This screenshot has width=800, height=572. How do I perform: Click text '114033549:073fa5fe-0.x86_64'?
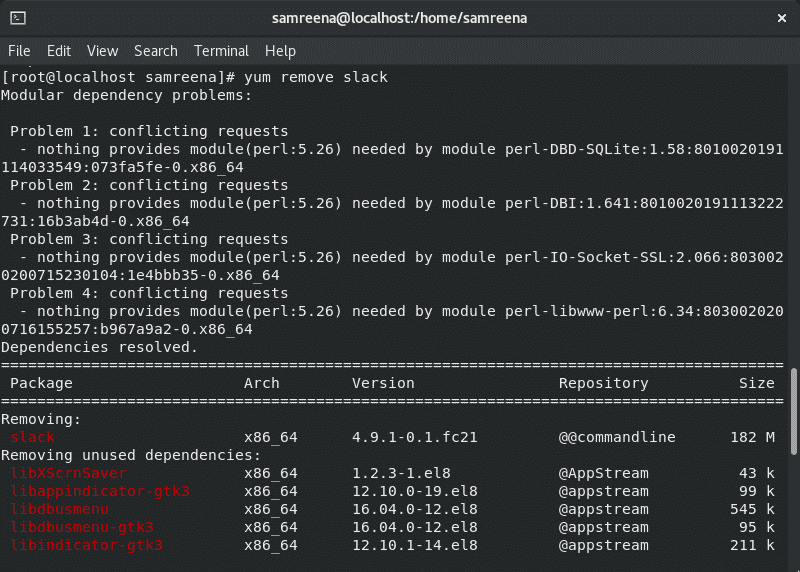click(x=122, y=167)
